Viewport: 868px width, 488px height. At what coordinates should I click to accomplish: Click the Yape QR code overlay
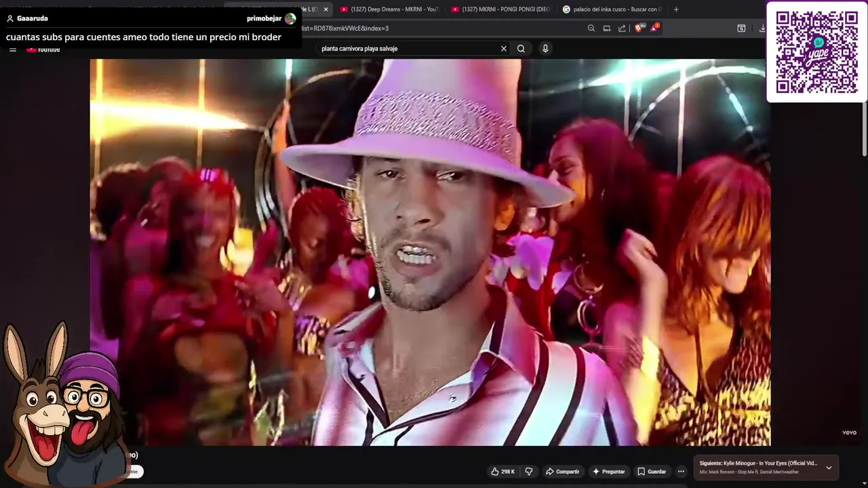[816, 52]
